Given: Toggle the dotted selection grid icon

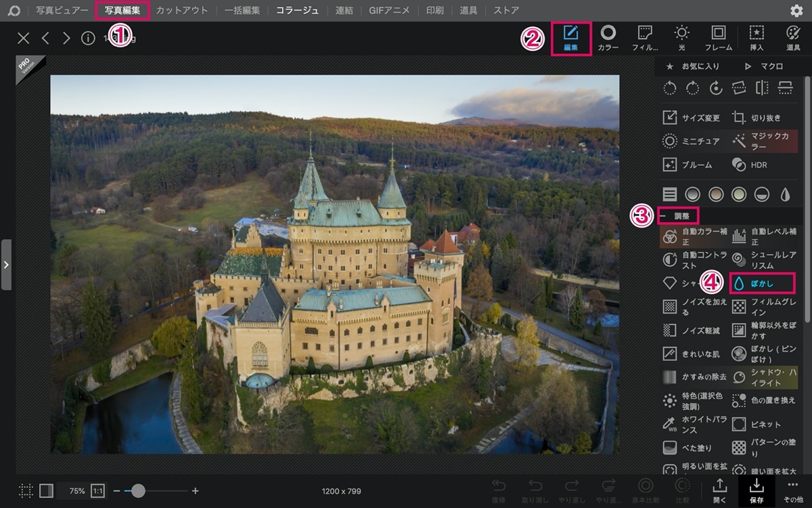Looking at the screenshot, I should point(26,490).
